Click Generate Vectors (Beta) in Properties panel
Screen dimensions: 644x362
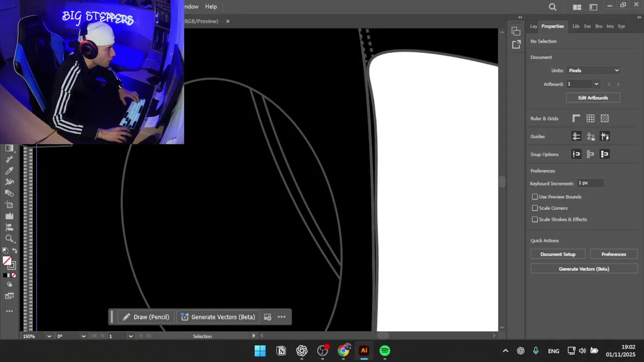tap(584, 268)
